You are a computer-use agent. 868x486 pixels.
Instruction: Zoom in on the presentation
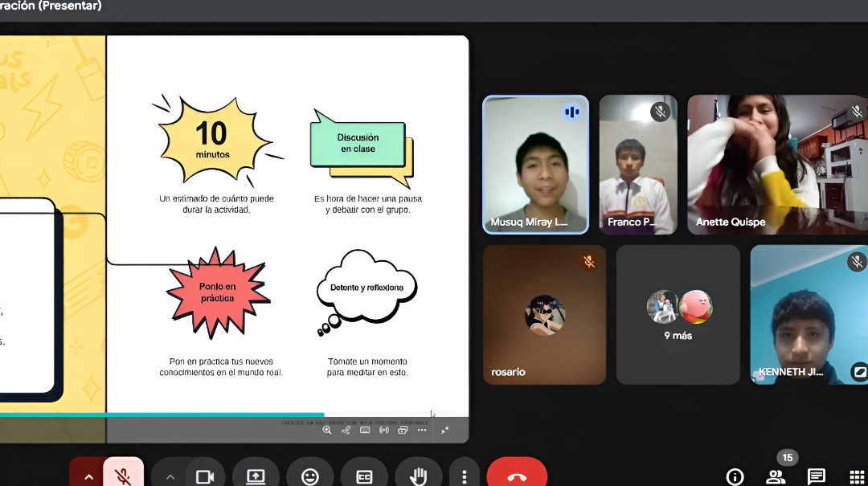point(327,430)
